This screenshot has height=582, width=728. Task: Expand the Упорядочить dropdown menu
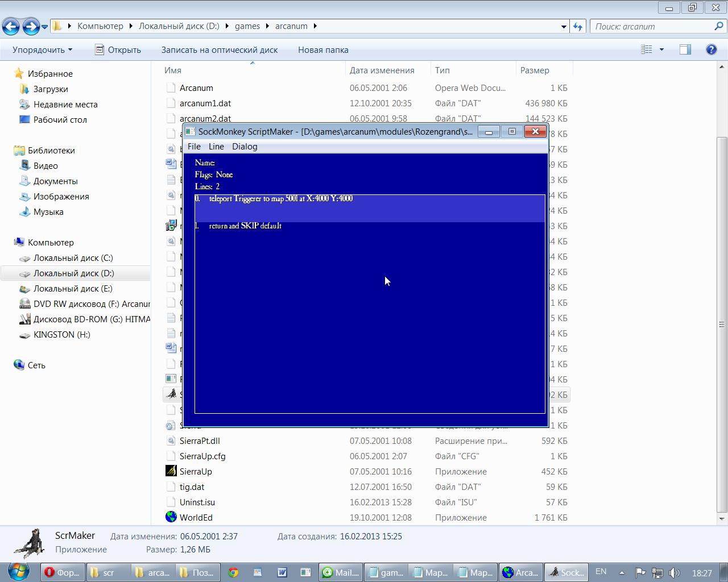[x=43, y=50]
